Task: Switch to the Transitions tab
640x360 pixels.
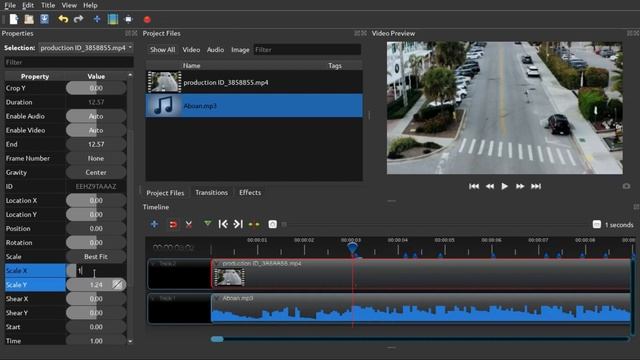Action: tap(211, 192)
